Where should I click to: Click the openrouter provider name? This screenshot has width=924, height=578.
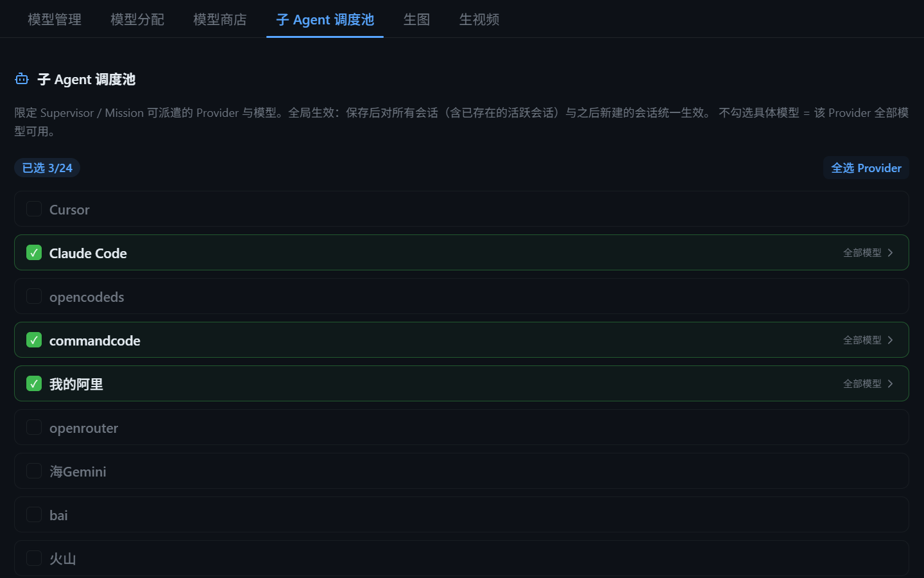coord(83,428)
